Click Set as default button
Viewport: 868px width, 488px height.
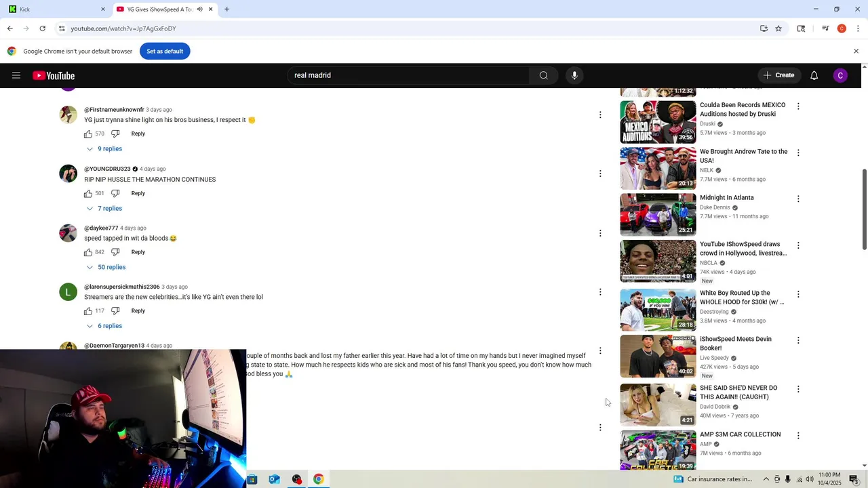click(x=165, y=52)
